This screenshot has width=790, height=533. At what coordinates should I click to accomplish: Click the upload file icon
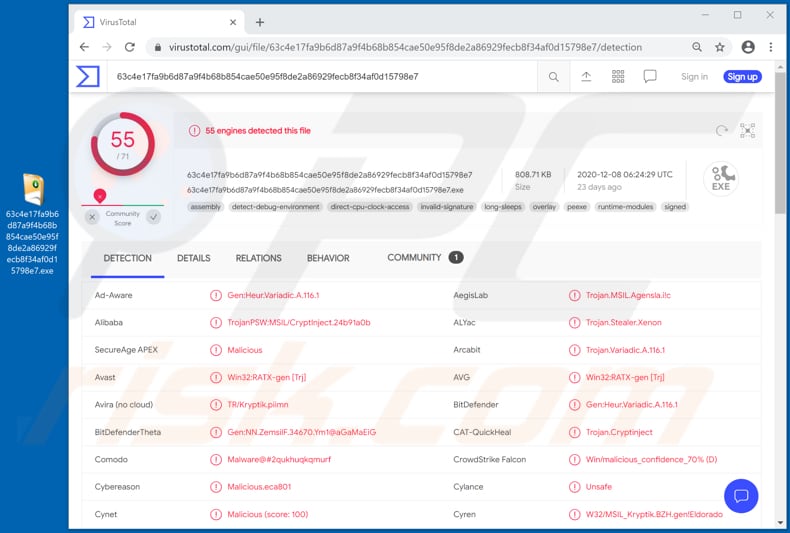pos(586,77)
